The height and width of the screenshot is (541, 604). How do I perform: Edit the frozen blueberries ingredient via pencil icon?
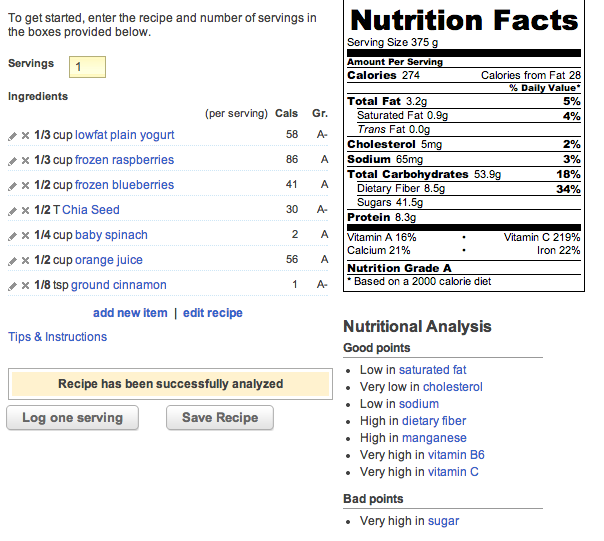click(13, 186)
